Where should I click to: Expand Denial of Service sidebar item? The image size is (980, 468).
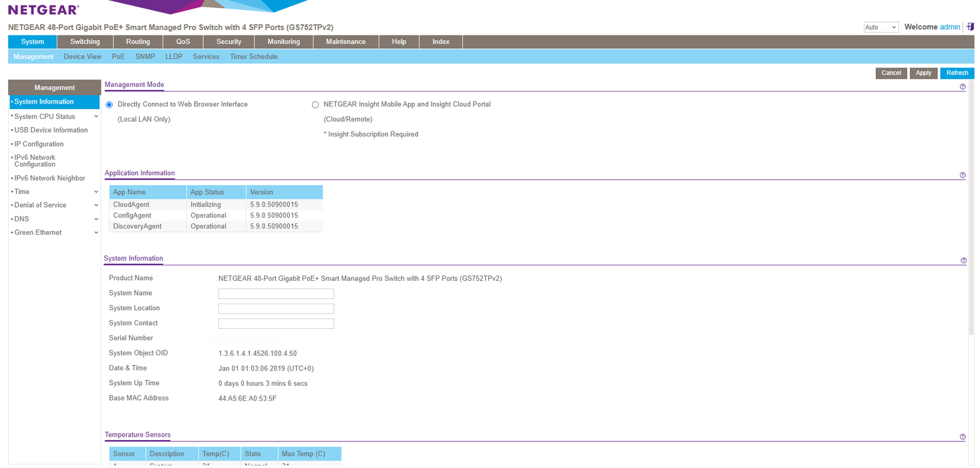[x=96, y=205]
